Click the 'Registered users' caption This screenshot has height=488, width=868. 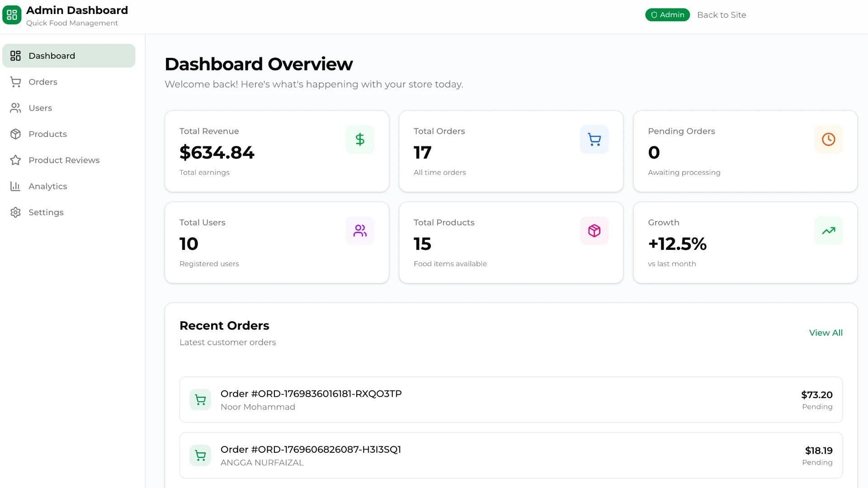pyautogui.click(x=209, y=263)
